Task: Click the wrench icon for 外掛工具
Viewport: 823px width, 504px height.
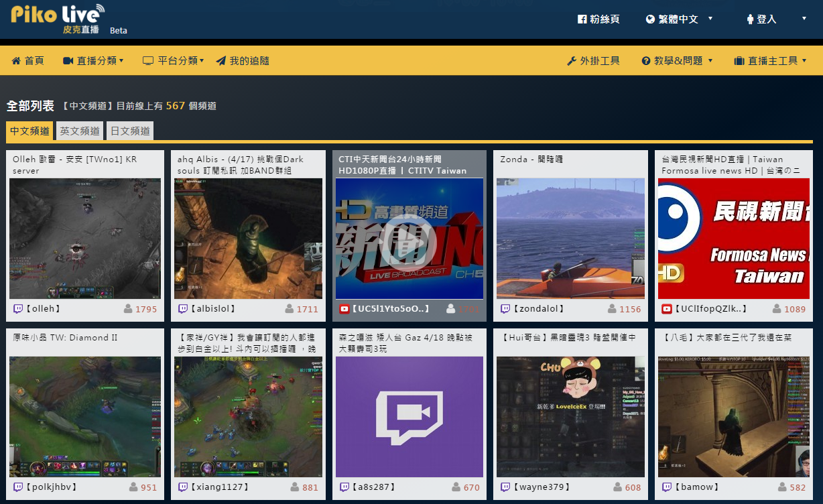Action: pyautogui.click(x=572, y=61)
